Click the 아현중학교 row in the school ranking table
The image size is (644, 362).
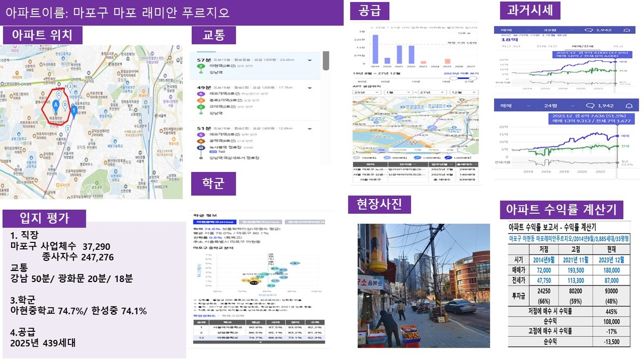click(x=258, y=337)
